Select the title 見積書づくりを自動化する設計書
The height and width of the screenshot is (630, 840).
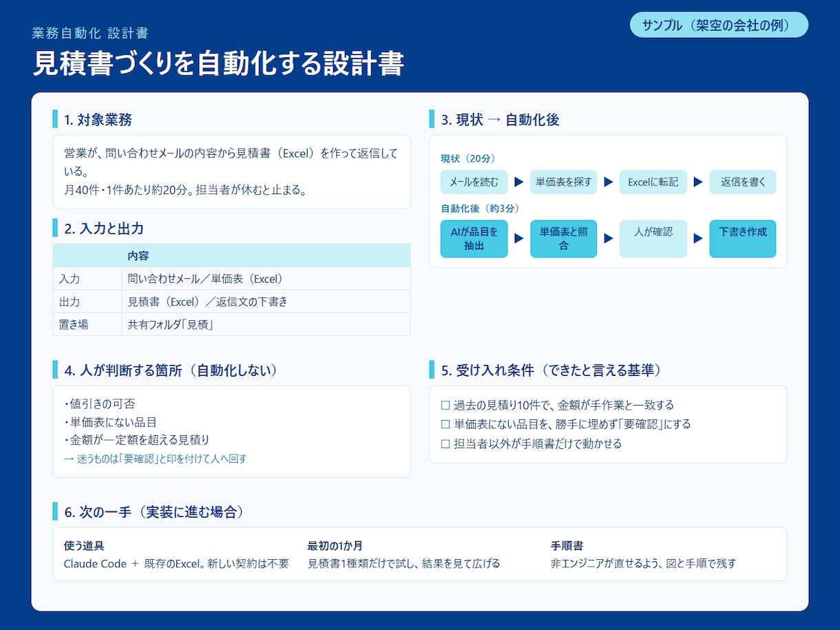(218, 63)
